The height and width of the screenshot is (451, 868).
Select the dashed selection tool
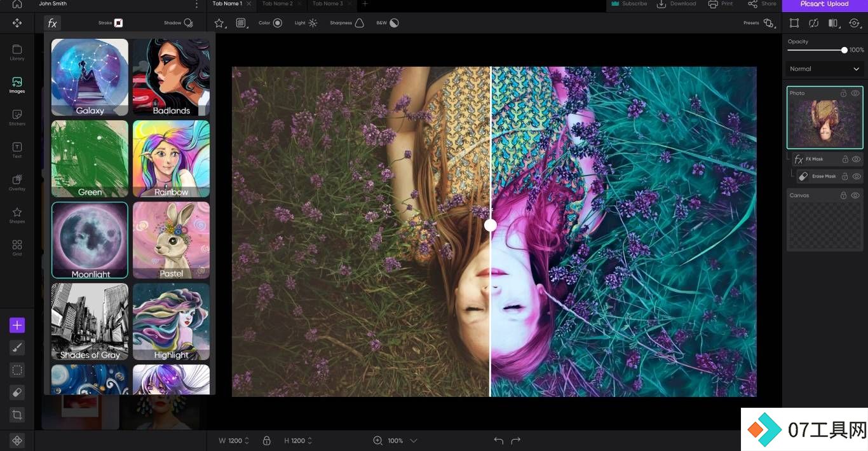tap(17, 370)
